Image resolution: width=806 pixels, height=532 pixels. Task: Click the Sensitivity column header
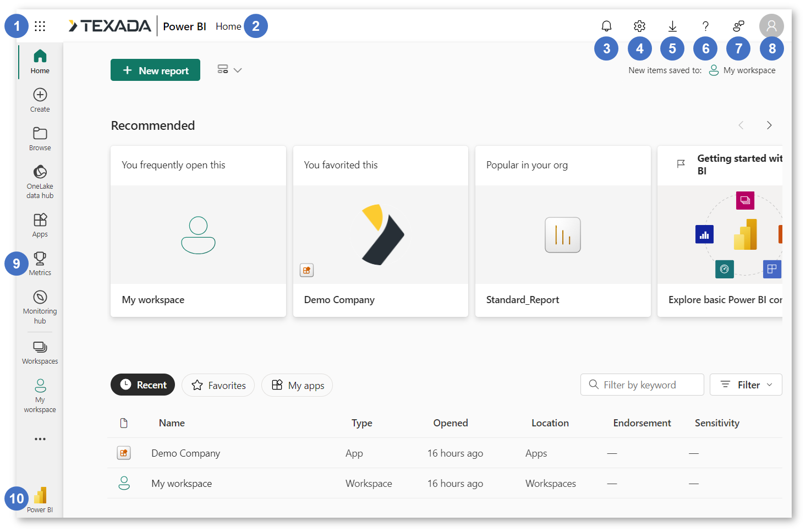717,423
